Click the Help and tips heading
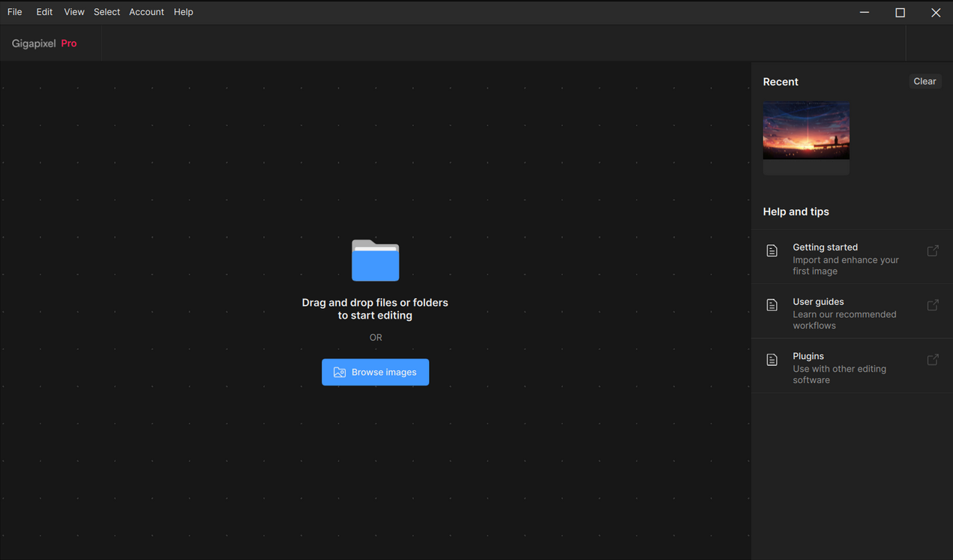953x560 pixels. (796, 211)
